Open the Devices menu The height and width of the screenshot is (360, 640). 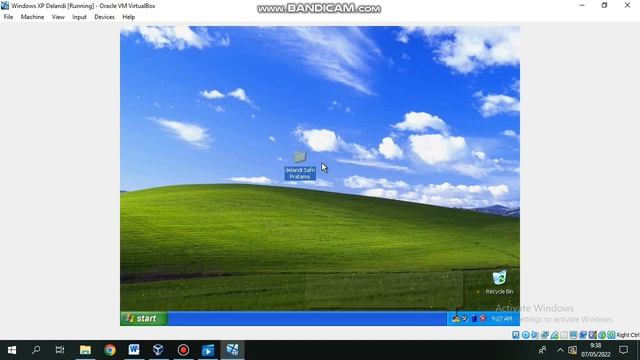[x=104, y=17]
